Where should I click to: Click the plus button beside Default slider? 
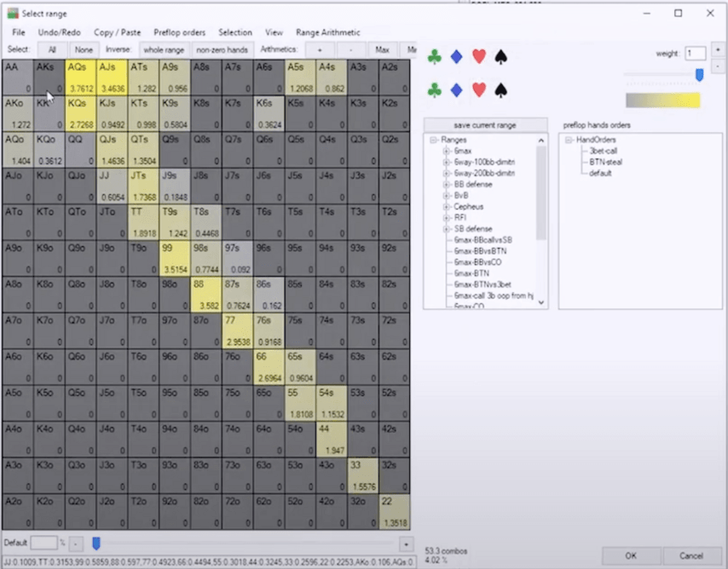pos(406,544)
